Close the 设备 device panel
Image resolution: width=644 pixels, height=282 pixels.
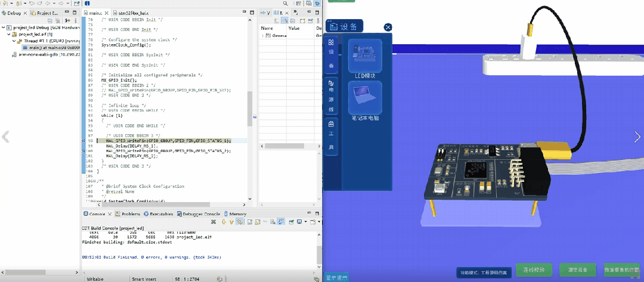(388, 27)
